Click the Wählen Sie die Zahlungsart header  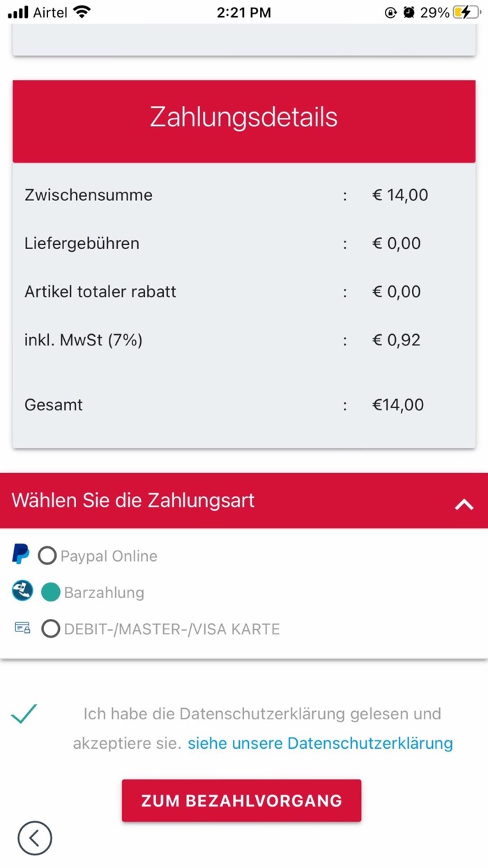coord(133,500)
